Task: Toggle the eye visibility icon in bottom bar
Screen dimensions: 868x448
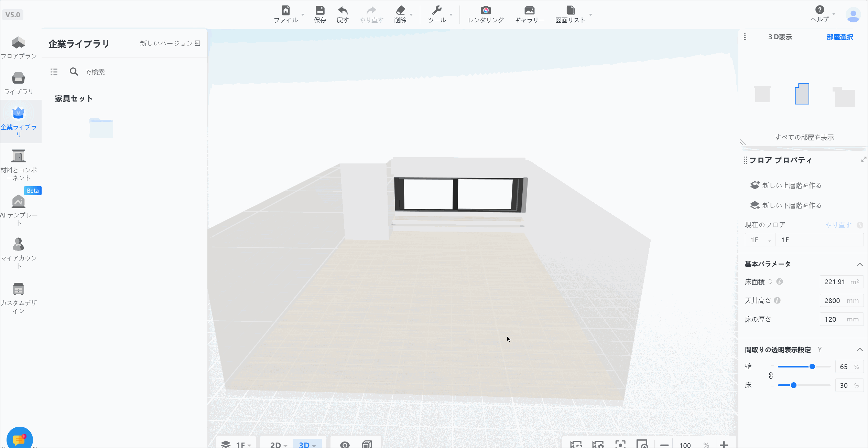Action: tap(345, 444)
